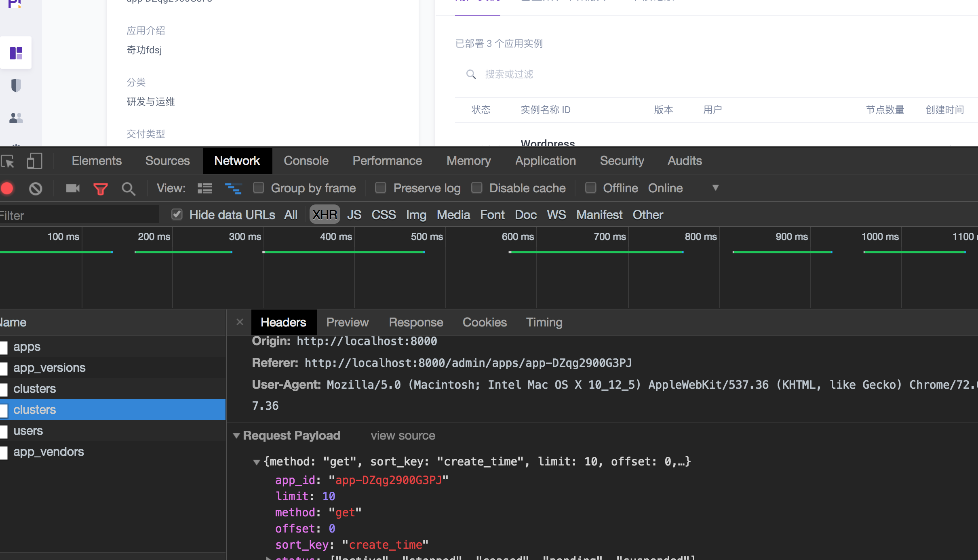
Task: Uncheck Hide data URLs
Action: point(177,214)
